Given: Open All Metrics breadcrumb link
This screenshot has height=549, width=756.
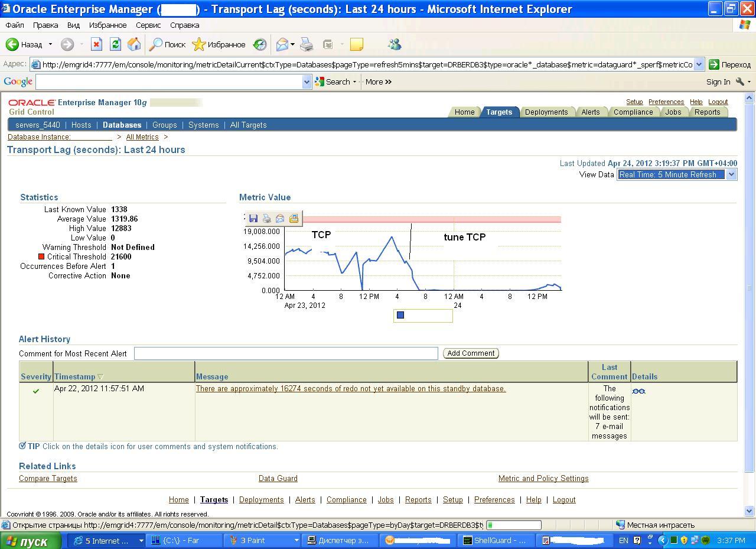Looking at the screenshot, I should pos(142,137).
